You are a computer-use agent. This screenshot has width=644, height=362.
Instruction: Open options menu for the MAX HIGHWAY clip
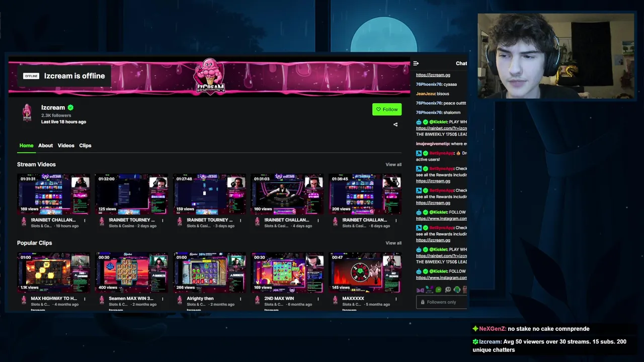coord(85,299)
